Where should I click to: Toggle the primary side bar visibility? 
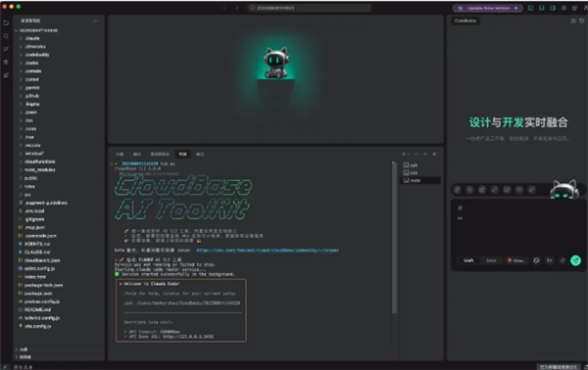point(530,8)
